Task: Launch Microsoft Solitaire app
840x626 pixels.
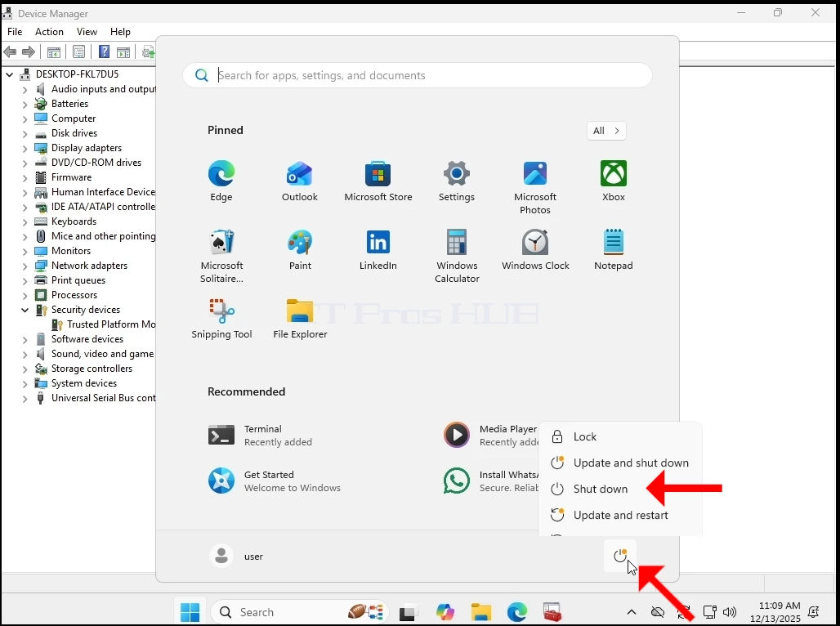Action: [221, 256]
